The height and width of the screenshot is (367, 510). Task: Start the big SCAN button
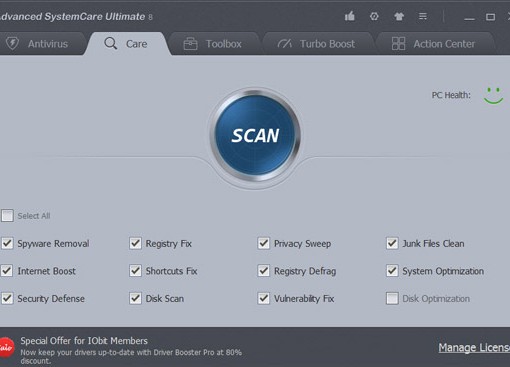tap(255, 135)
